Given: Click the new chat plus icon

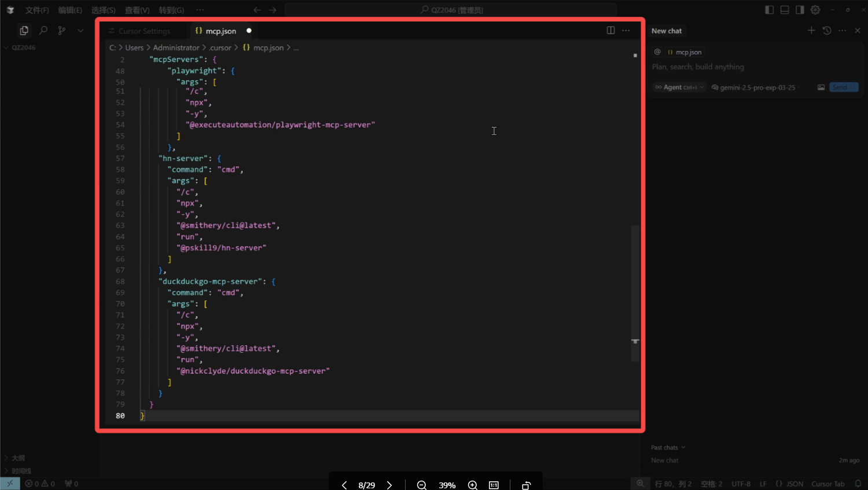Looking at the screenshot, I should [811, 31].
